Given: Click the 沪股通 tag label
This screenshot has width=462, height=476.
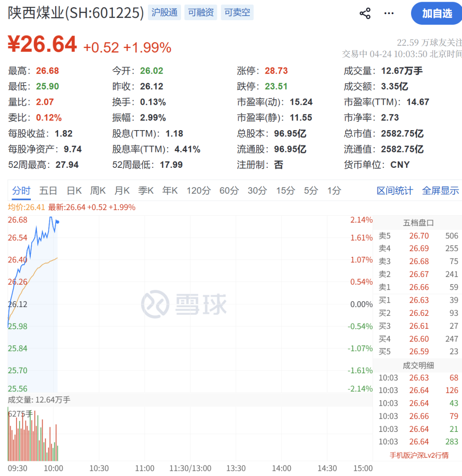Looking at the screenshot, I should point(164,12).
